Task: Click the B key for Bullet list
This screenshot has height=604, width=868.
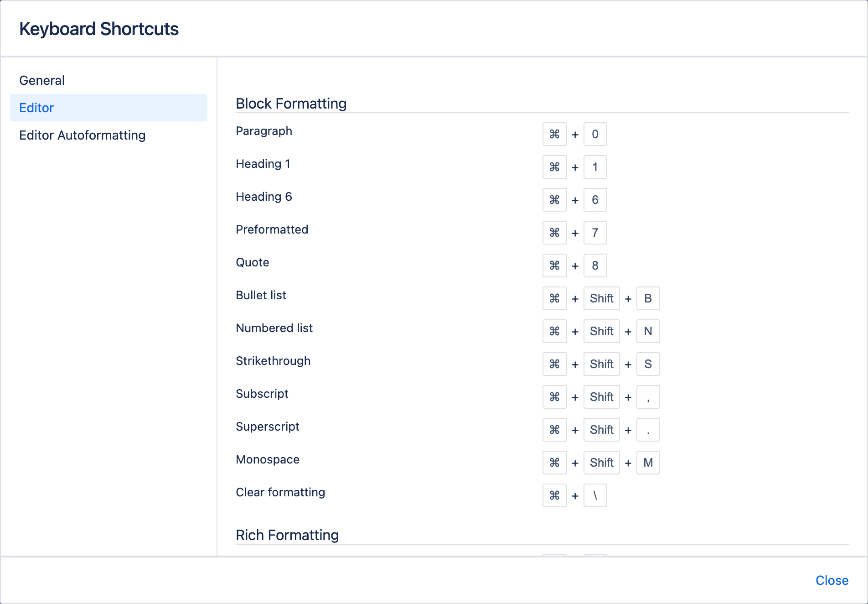Action: [648, 298]
